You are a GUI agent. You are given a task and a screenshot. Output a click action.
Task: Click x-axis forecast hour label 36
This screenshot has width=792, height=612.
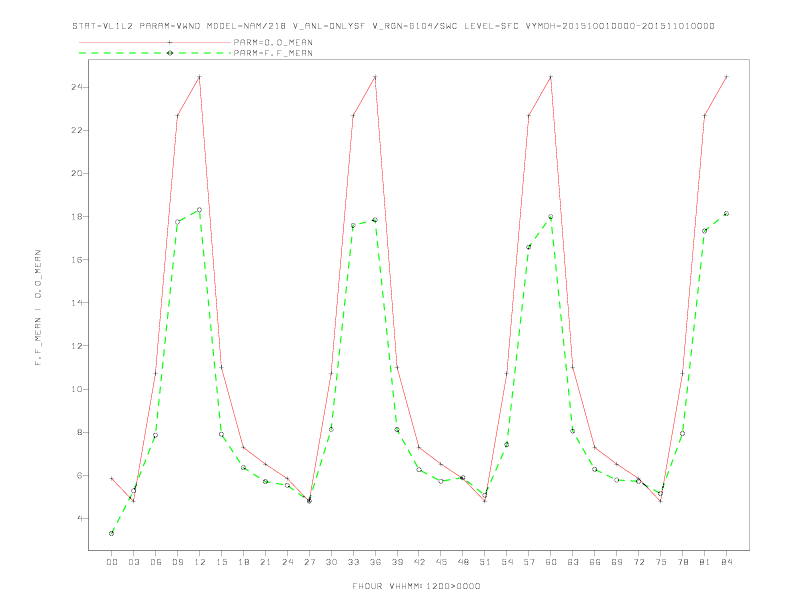(375, 562)
